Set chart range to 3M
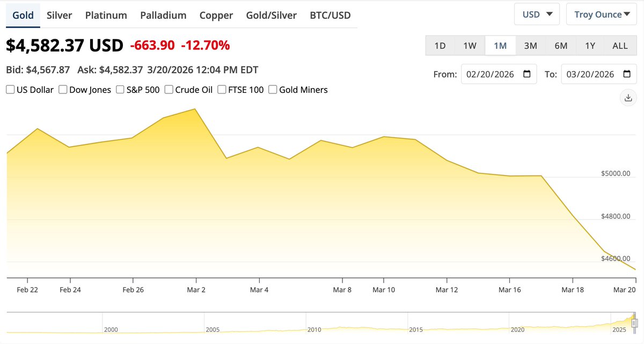 click(x=531, y=46)
